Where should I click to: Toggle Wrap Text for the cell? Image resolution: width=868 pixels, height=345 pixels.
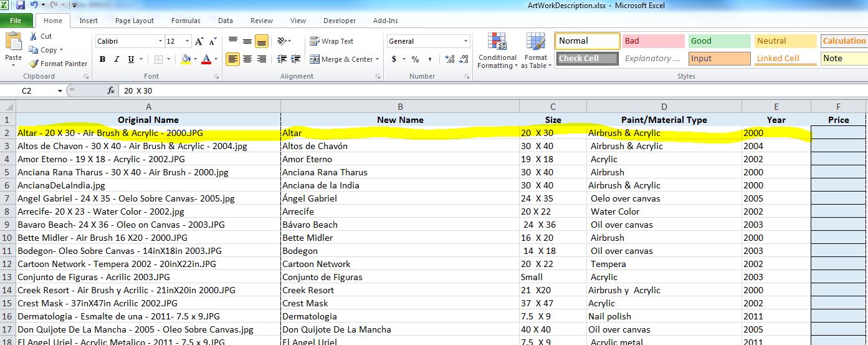click(331, 41)
